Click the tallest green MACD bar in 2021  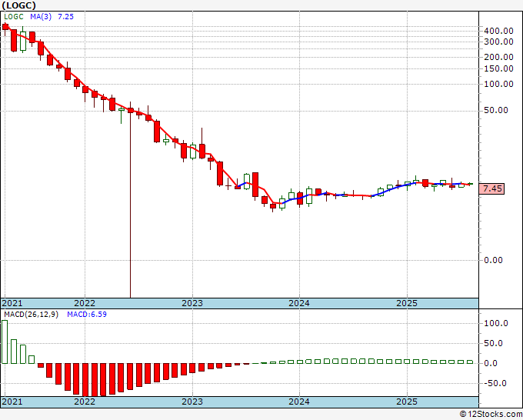click(5, 342)
